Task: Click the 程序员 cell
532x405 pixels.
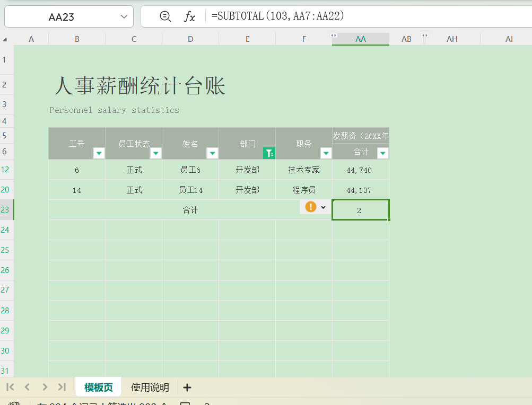Action: (304, 190)
